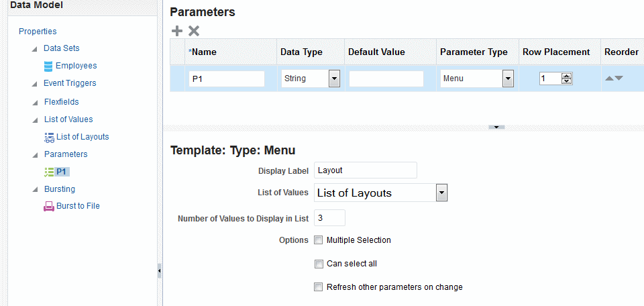The image size is (644, 306).
Task: Enable the Multiple Selection checkbox
Action: pyautogui.click(x=319, y=240)
